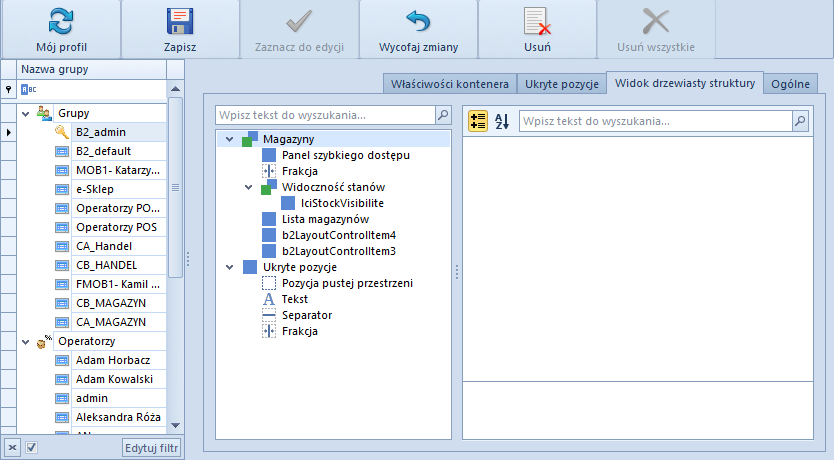Click the Nazwa grupy column header

tap(91, 69)
